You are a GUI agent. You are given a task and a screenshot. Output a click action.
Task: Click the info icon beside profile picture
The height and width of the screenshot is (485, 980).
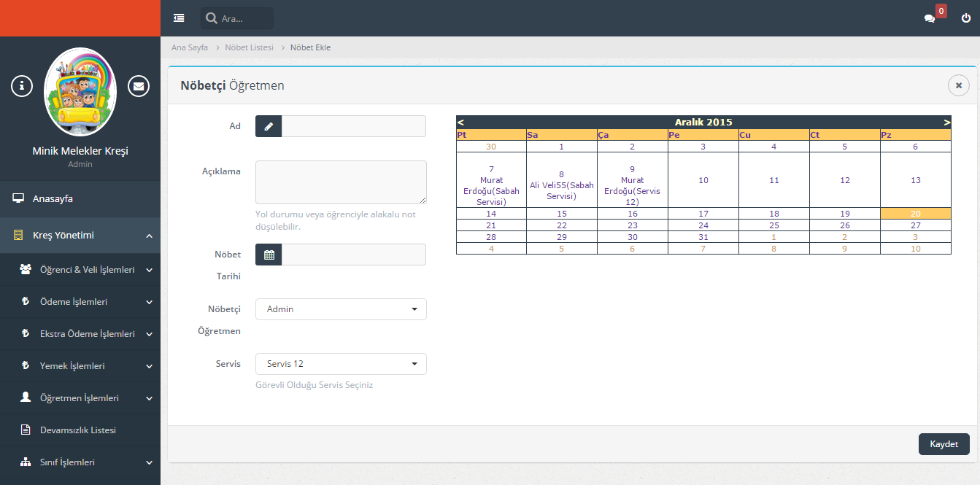[22, 86]
